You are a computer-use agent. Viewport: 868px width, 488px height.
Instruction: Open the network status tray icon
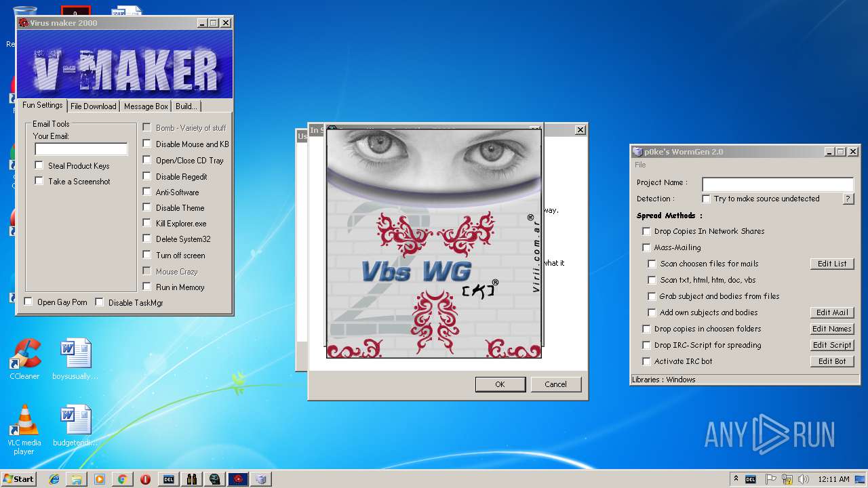787,479
